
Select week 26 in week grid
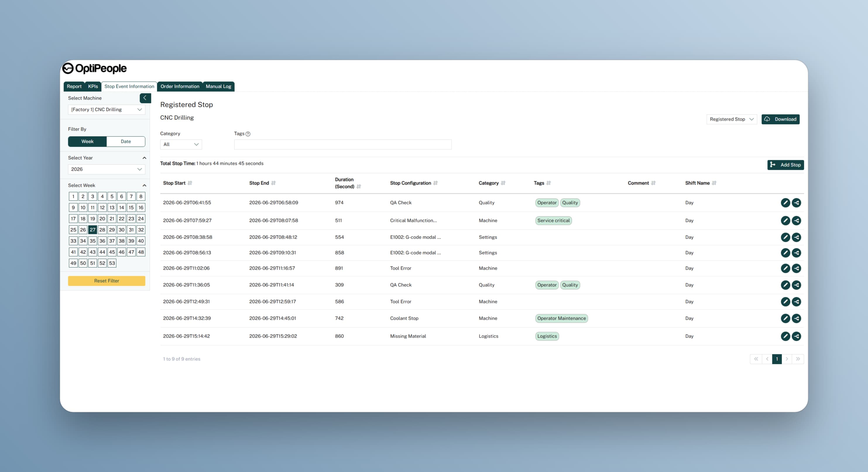83,230
